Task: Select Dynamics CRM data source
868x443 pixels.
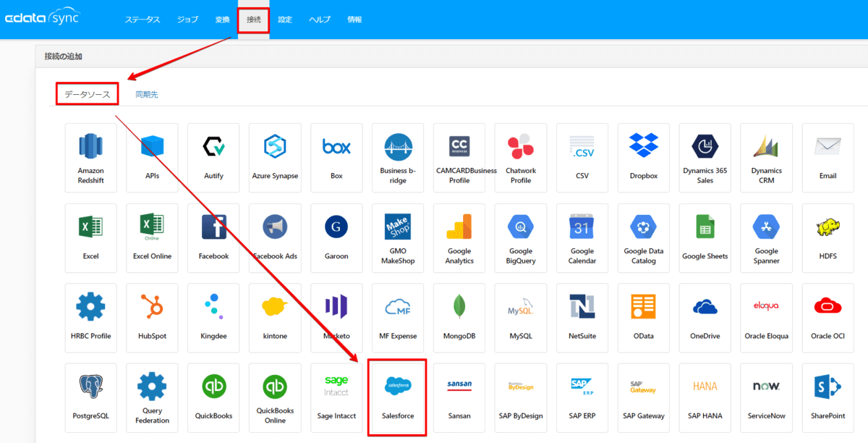Action: coord(767,158)
